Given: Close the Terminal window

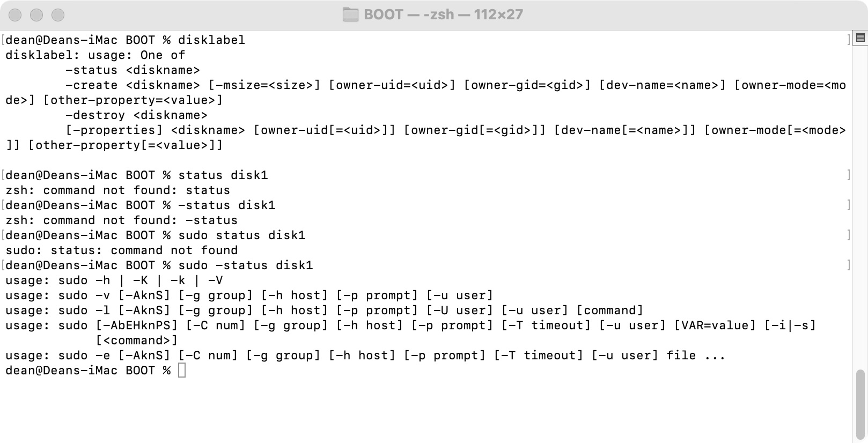Looking at the screenshot, I should [15, 15].
